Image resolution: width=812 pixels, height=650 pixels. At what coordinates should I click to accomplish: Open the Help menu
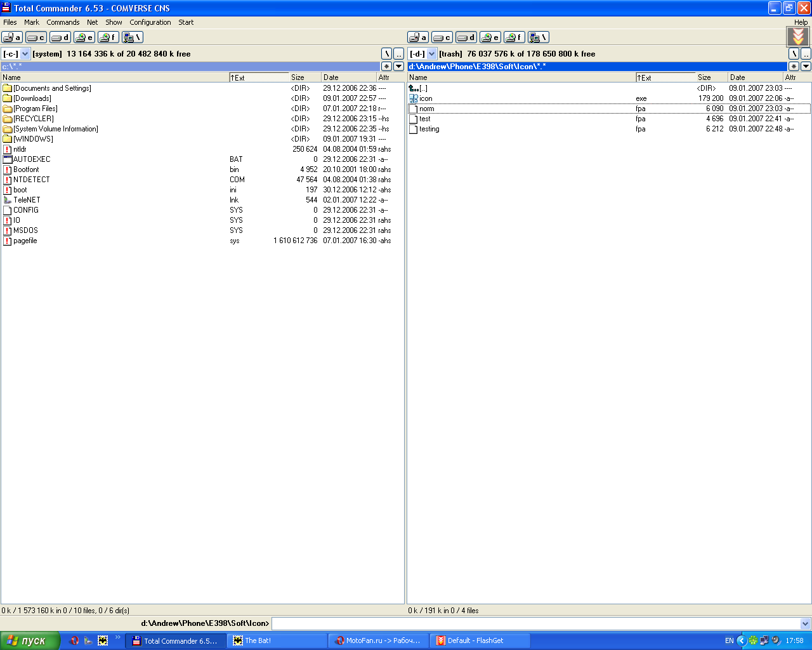point(801,22)
